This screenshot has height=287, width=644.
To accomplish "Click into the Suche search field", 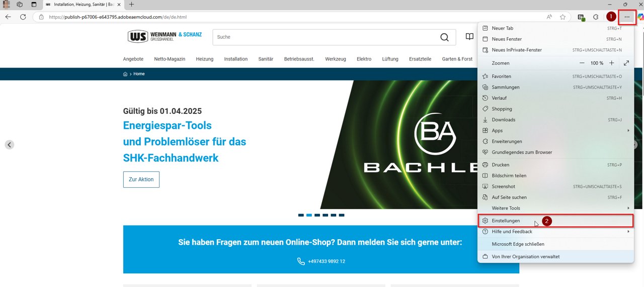I will (322, 37).
